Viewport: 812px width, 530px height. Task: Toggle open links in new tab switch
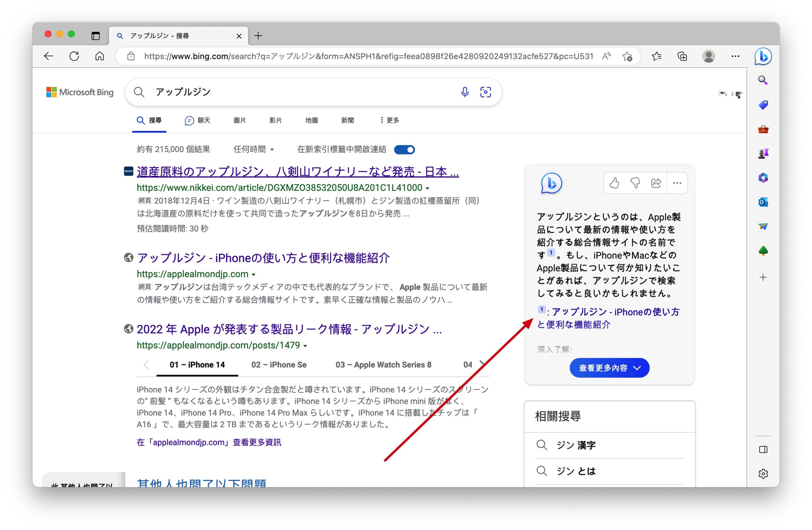[x=404, y=150]
